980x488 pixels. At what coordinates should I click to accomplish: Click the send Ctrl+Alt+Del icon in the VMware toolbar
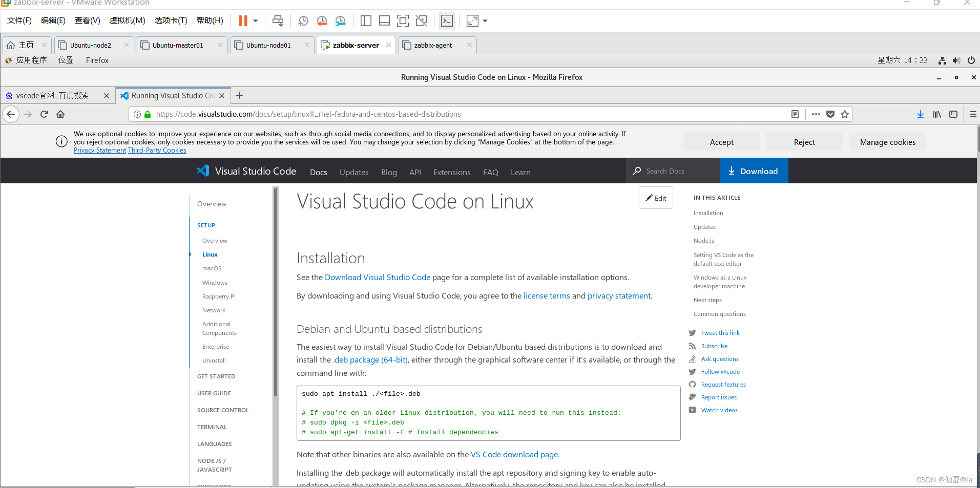tap(278, 21)
